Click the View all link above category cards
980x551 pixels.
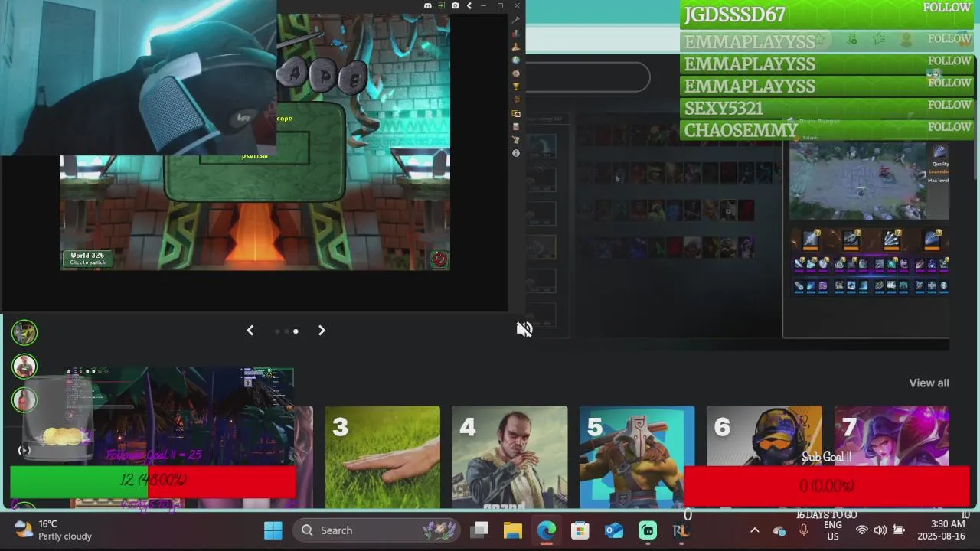tap(929, 383)
